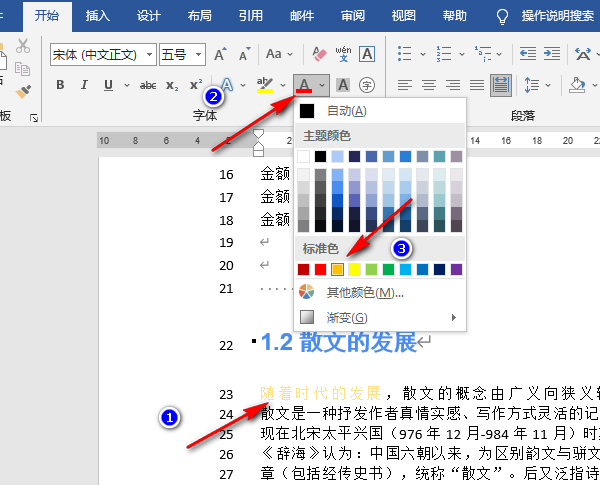The image size is (600, 485).
Task: Open the 邮件 tab
Action: coord(302,16)
